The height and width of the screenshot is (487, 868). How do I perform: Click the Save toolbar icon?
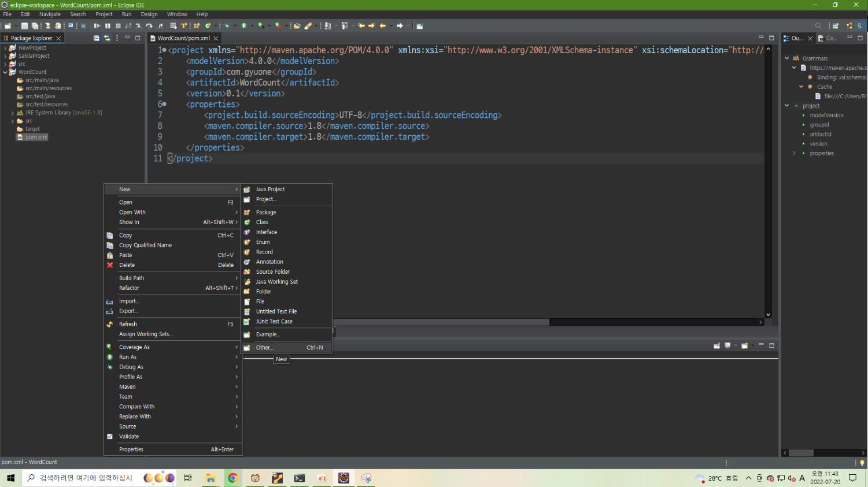24,26
